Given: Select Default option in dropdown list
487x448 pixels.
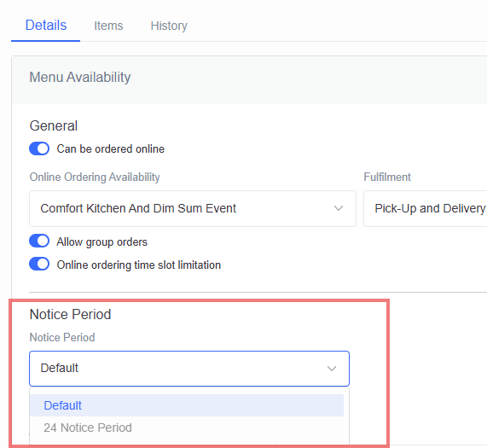Looking at the screenshot, I should (187, 405).
